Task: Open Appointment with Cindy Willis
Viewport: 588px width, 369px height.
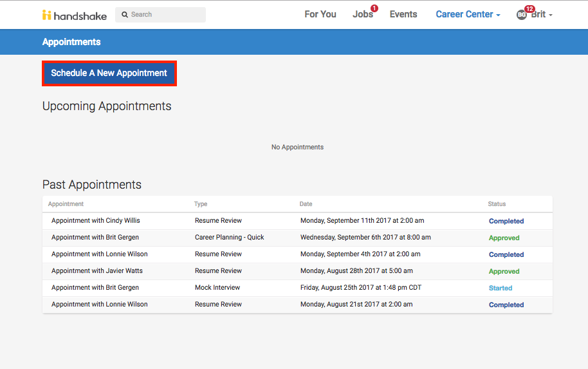Action: [96, 221]
